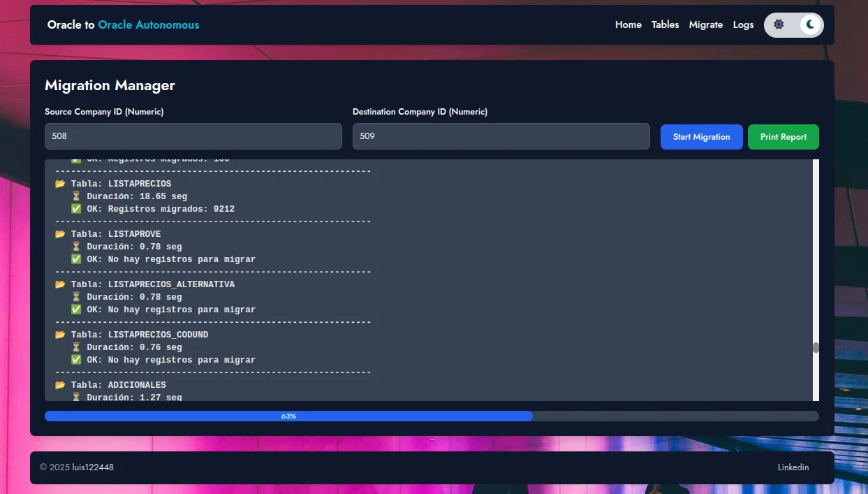The width and height of the screenshot is (868, 494).
Task: Open the Linkedin footer link
Action: pos(793,467)
